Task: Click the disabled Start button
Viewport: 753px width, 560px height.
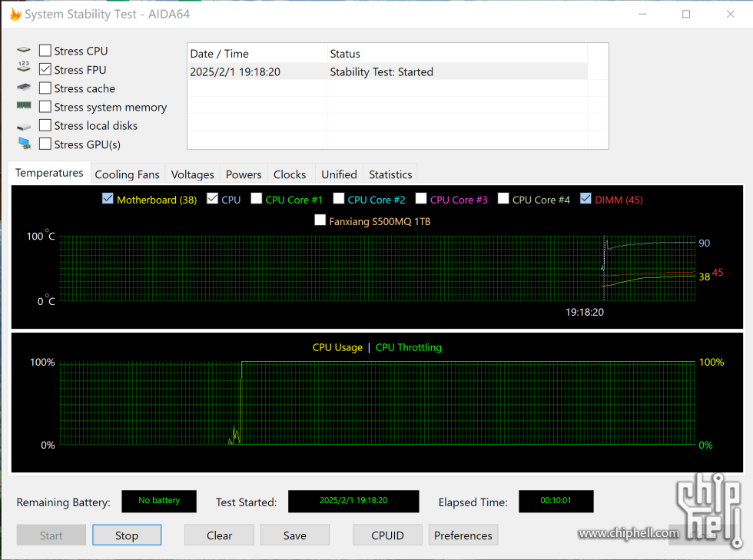Action: 51,535
